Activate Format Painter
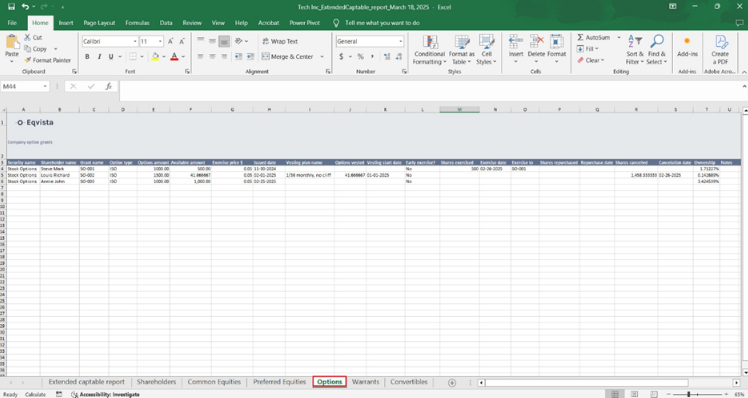Screen dimensions: 748x398 48,60
